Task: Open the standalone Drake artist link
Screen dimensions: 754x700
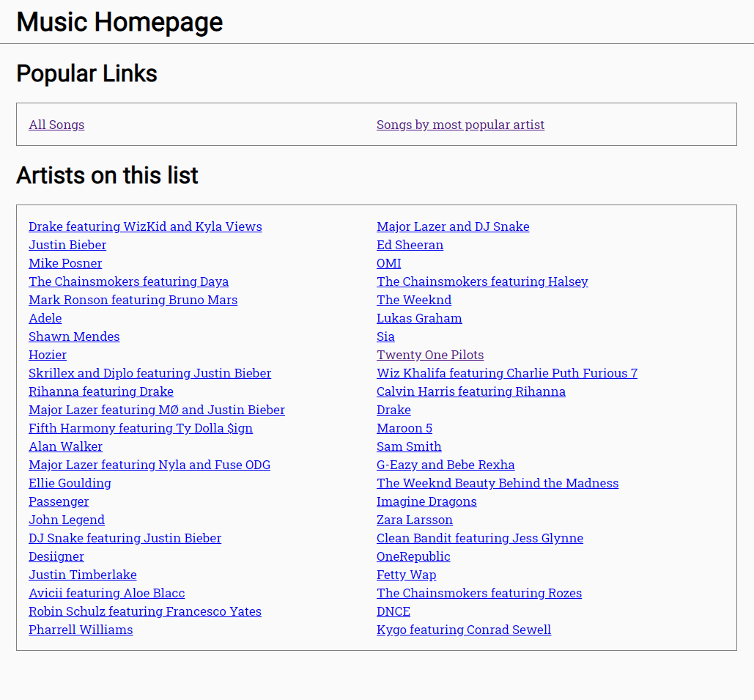Action: (393, 410)
